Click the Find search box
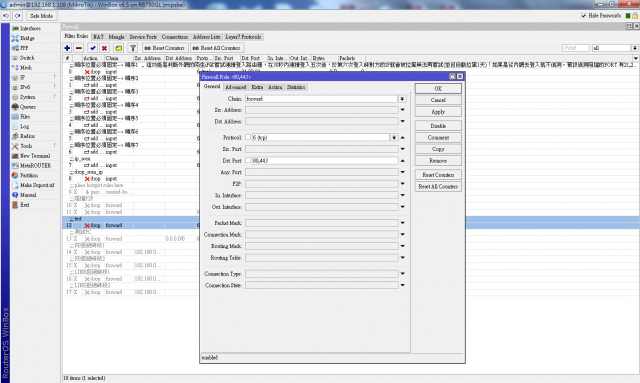640x383 pixels. pyautogui.click(x=576, y=48)
